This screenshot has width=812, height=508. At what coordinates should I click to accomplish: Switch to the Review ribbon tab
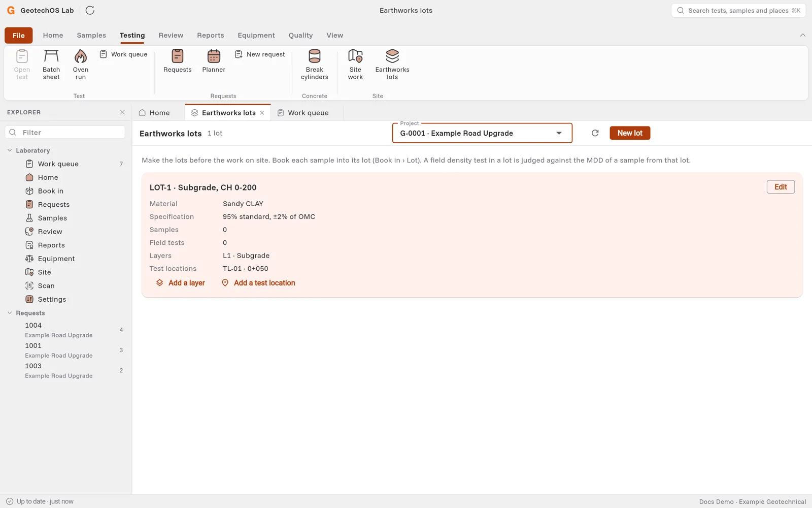click(171, 36)
